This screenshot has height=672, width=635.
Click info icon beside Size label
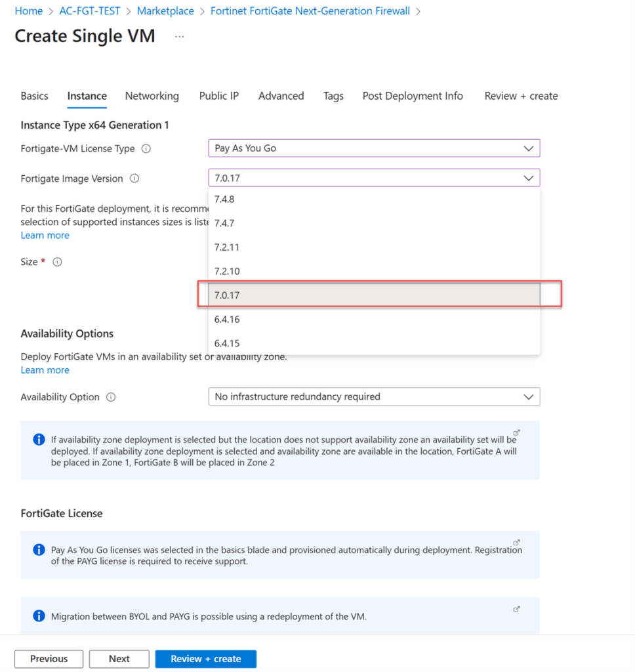57,262
